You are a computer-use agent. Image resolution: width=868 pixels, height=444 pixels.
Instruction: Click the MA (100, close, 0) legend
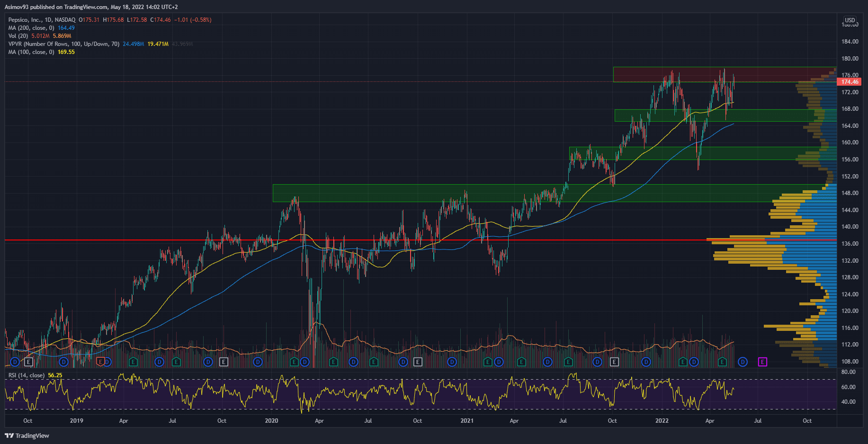31,52
